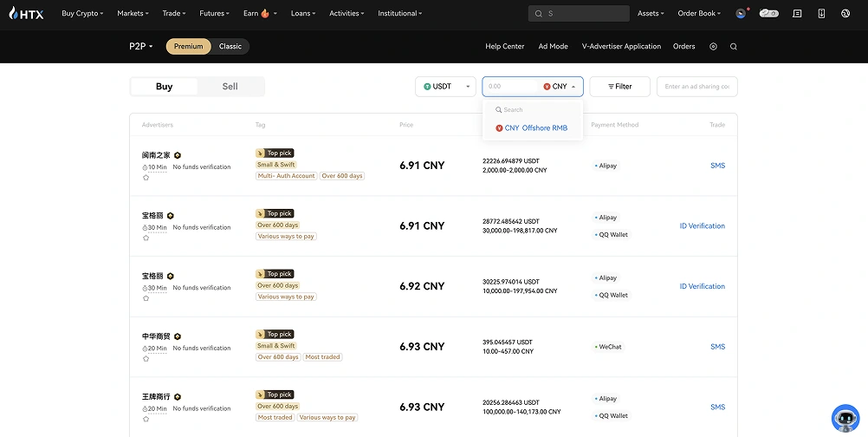Switch to Classic mode
This screenshot has height=437, width=868.
230,47
